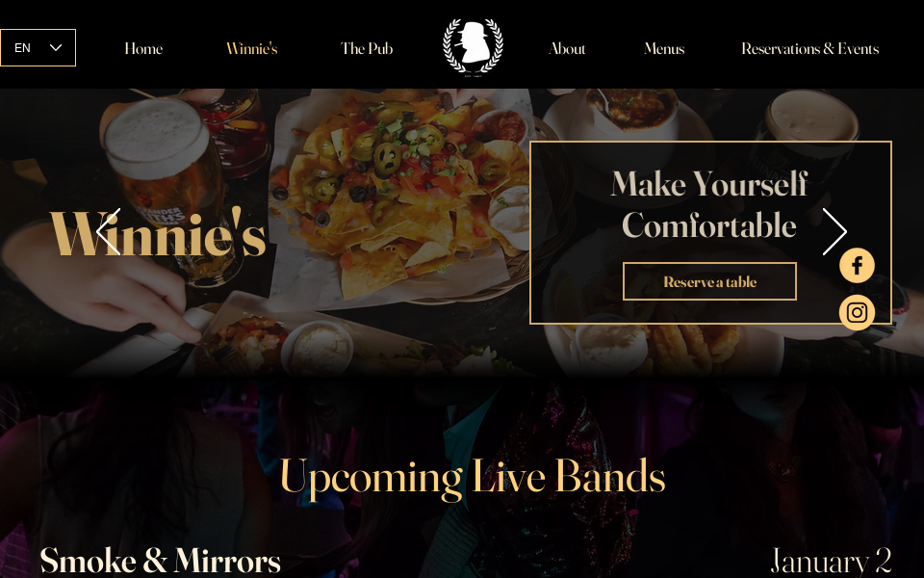Screen dimensions: 924x578
Task: Select Winnie's in the navigation bar
Action: click(x=251, y=48)
